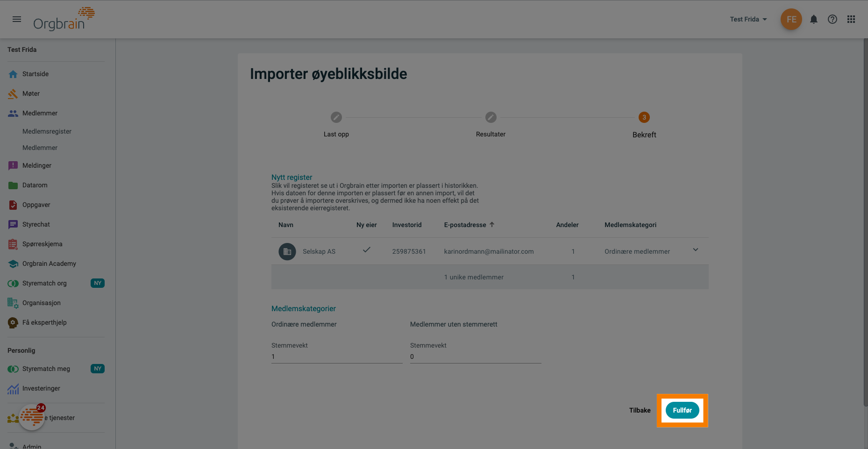Screen dimensions: 868x449
Task: Click the Møter gavel icon
Action: 13,93
